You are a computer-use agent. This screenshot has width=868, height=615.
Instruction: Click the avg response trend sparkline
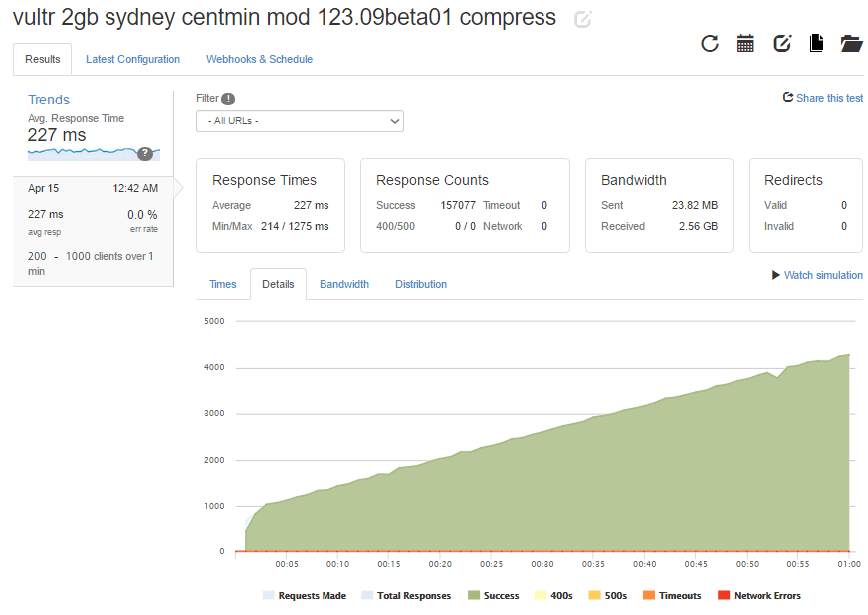coord(94,154)
